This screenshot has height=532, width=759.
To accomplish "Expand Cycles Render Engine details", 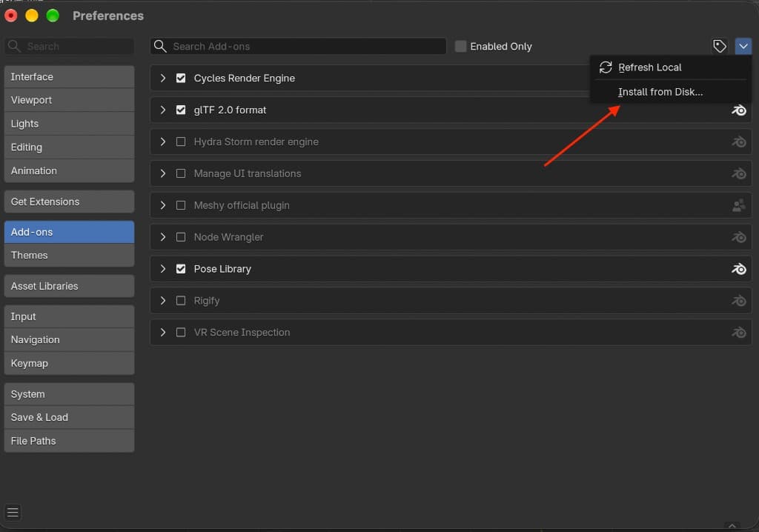I will coord(163,78).
